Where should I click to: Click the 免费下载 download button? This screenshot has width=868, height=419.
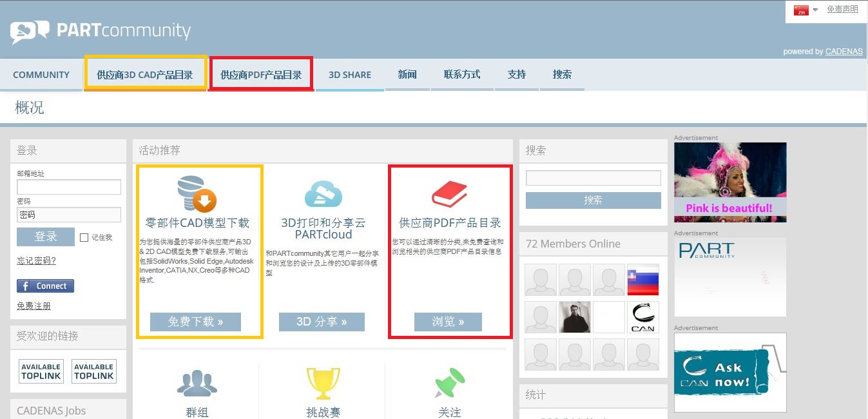point(195,322)
